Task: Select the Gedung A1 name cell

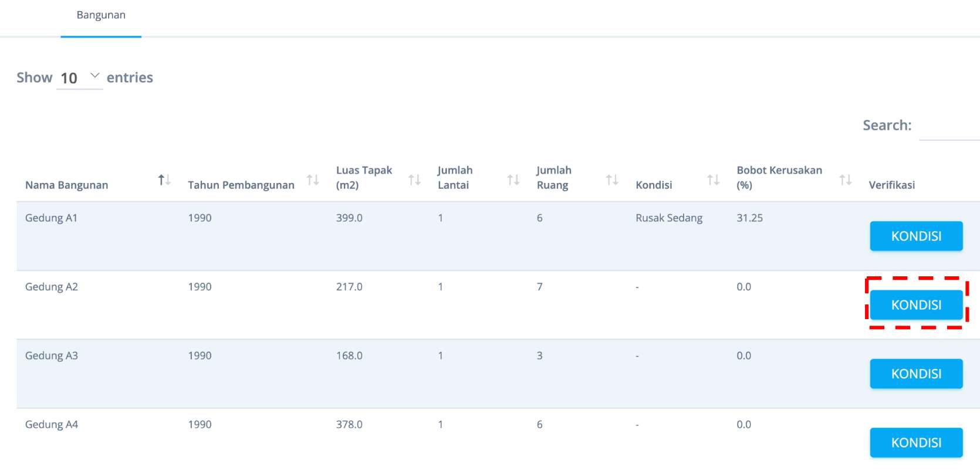Action: pyautogui.click(x=52, y=218)
